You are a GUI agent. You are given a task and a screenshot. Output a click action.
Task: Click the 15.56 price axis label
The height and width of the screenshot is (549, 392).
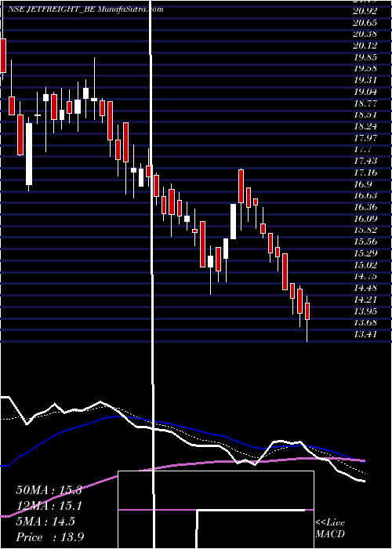[365, 242]
